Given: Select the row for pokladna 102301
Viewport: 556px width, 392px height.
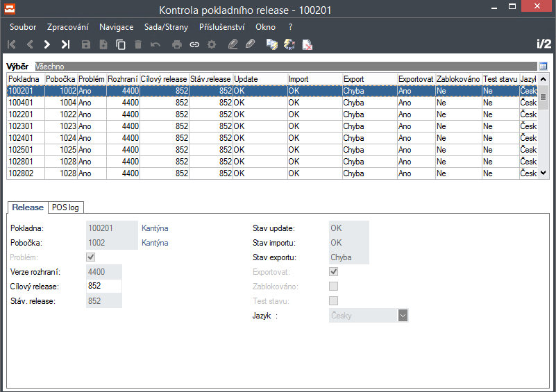Looking at the screenshot, I should [x=272, y=126].
